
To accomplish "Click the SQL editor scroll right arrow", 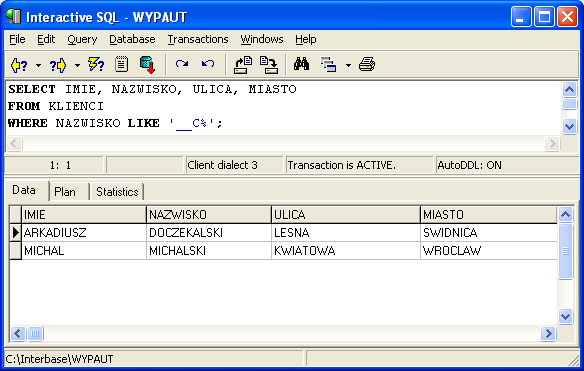I will pyautogui.click(x=552, y=143).
